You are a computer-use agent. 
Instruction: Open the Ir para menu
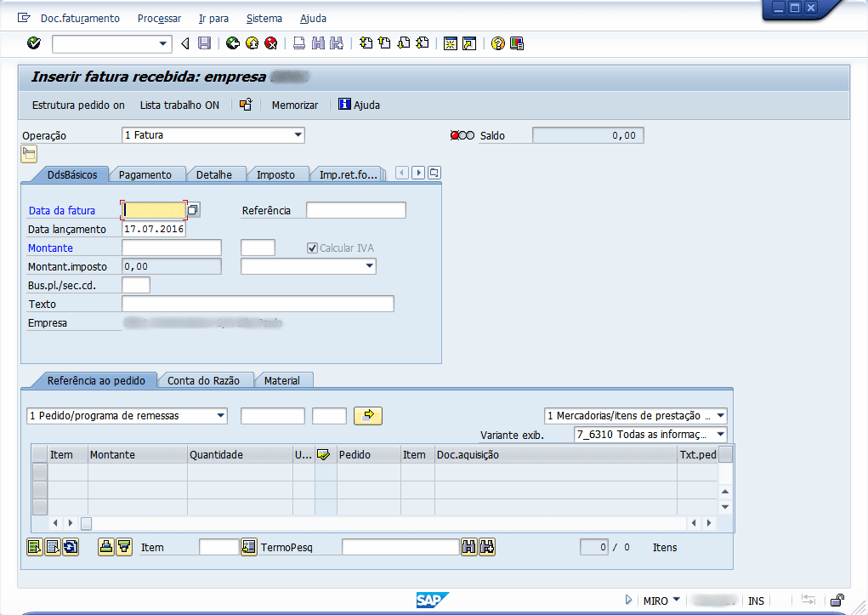pos(213,18)
